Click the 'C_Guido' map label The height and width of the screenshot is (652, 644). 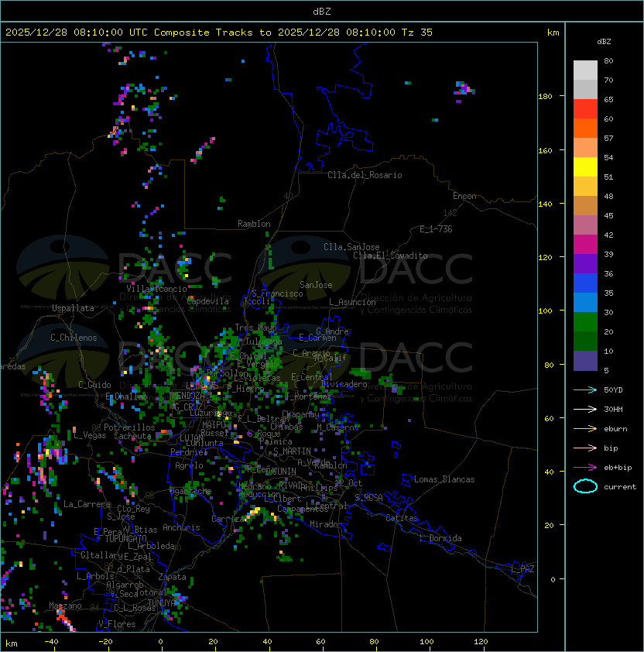(x=94, y=385)
